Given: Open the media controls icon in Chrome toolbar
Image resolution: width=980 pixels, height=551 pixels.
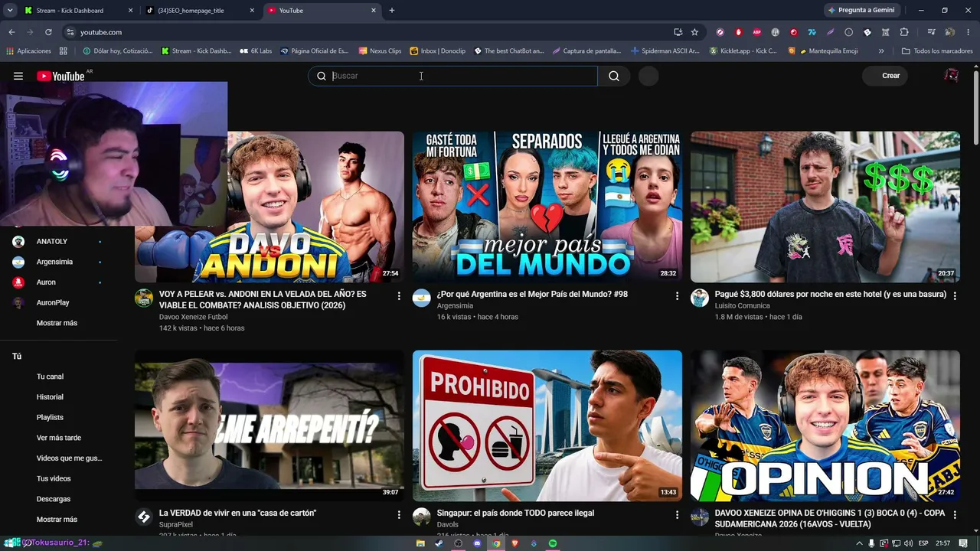Looking at the screenshot, I should coord(931,32).
